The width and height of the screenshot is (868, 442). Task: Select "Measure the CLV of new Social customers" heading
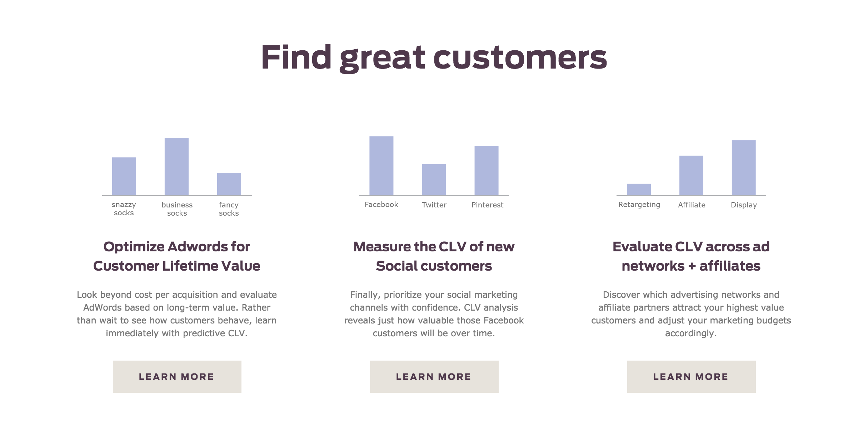point(434,256)
